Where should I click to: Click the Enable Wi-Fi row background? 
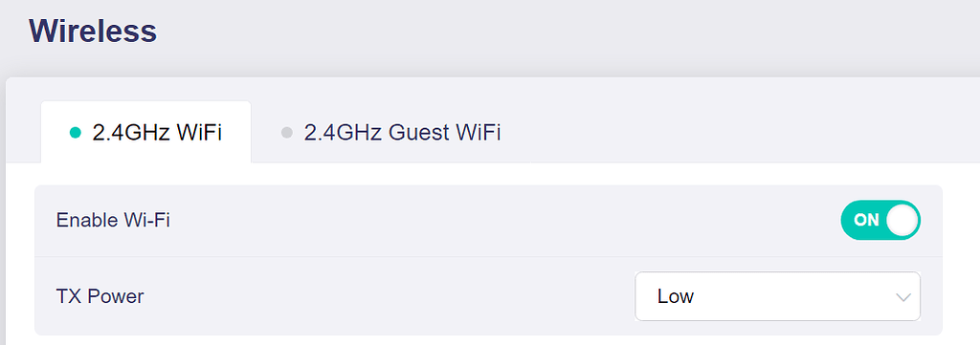[x=488, y=220]
